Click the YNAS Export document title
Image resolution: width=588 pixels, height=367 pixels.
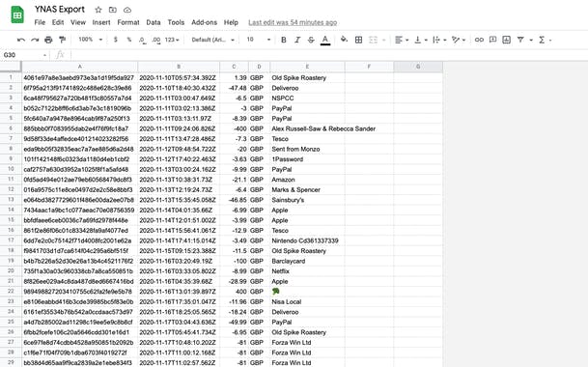pos(60,10)
